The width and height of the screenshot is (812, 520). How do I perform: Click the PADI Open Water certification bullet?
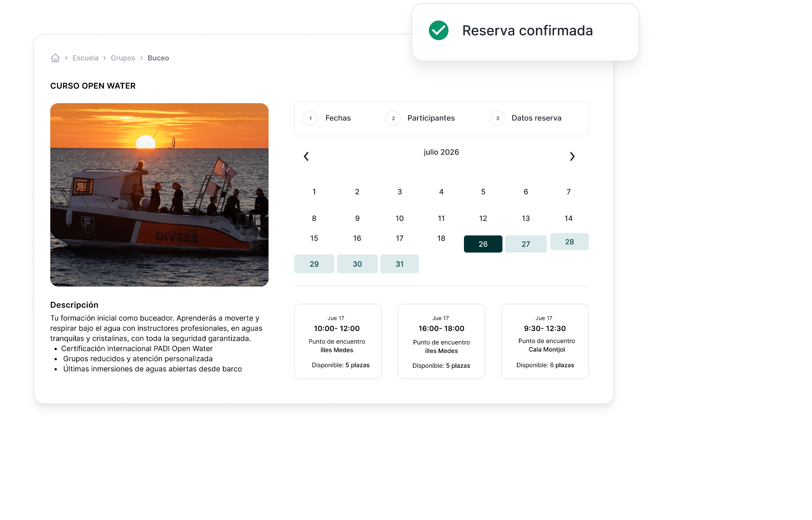click(x=137, y=349)
